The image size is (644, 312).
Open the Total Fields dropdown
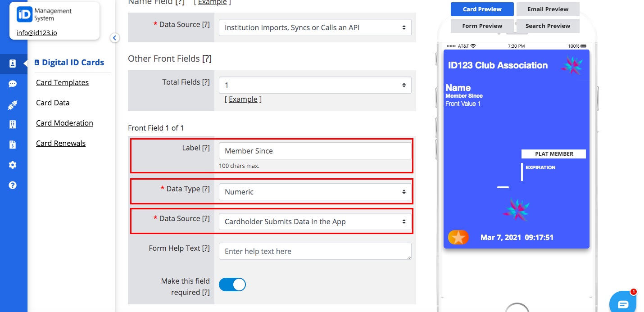point(315,85)
